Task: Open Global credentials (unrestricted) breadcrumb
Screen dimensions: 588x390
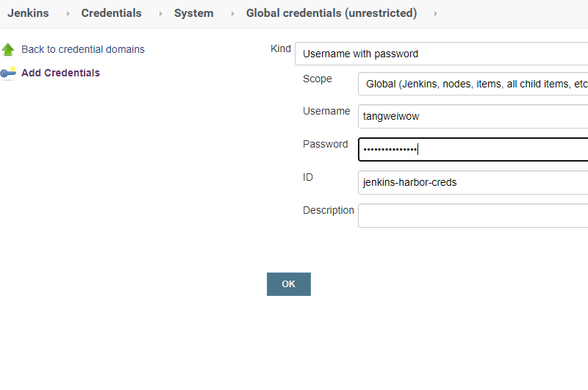Action: (331, 13)
